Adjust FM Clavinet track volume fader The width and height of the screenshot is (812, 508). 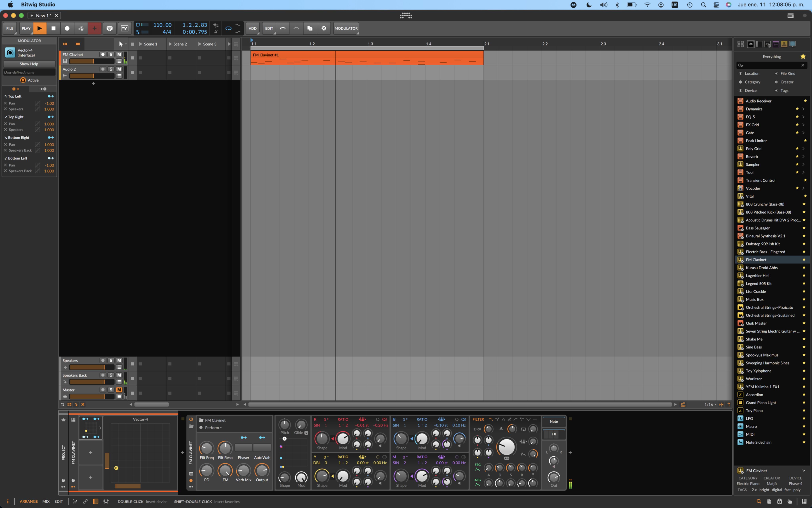coord(92,61)
